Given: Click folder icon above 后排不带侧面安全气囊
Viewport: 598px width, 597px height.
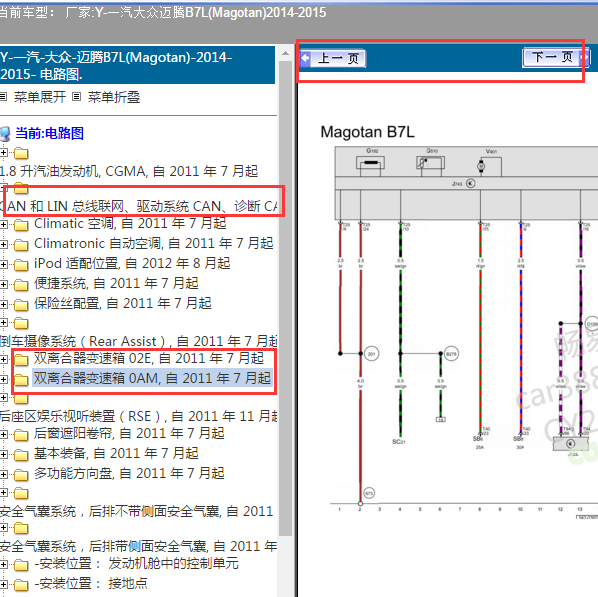Looking at the screenshot, I should (21, 493).
